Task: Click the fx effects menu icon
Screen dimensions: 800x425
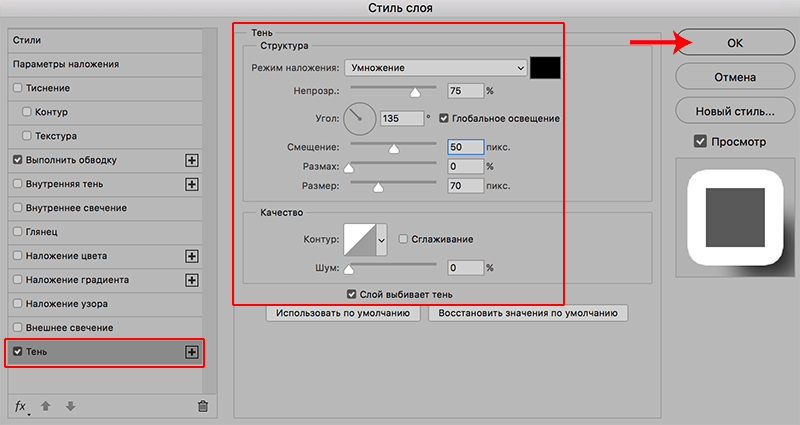Action: coord(20,405)
